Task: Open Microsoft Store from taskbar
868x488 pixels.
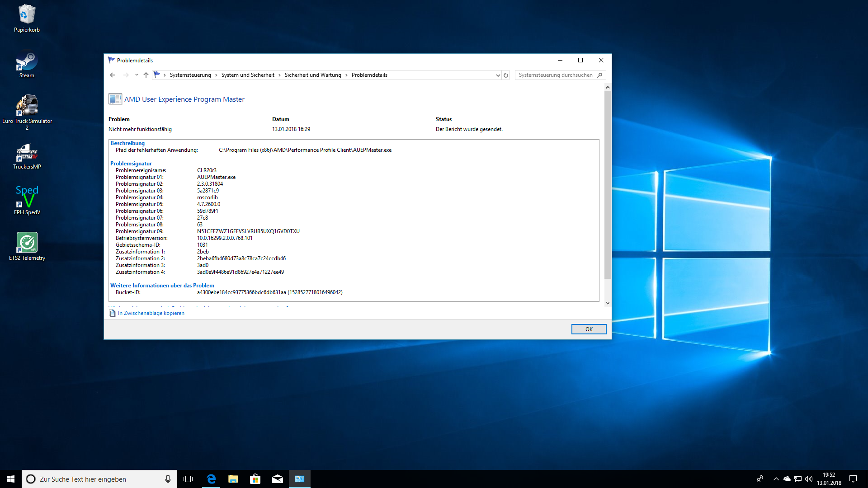Action: 255,479
